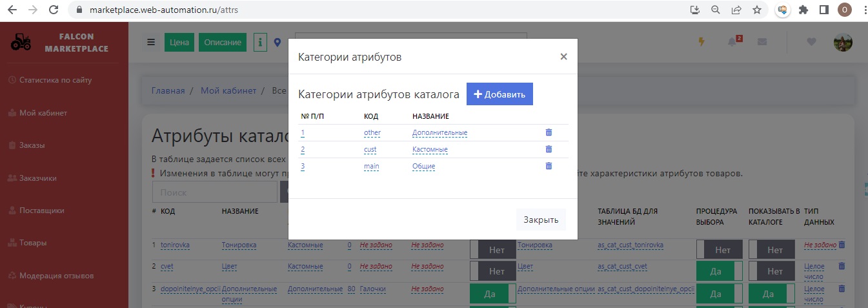Click the location pin icon

pyautogui.click(x=278, y=43)
